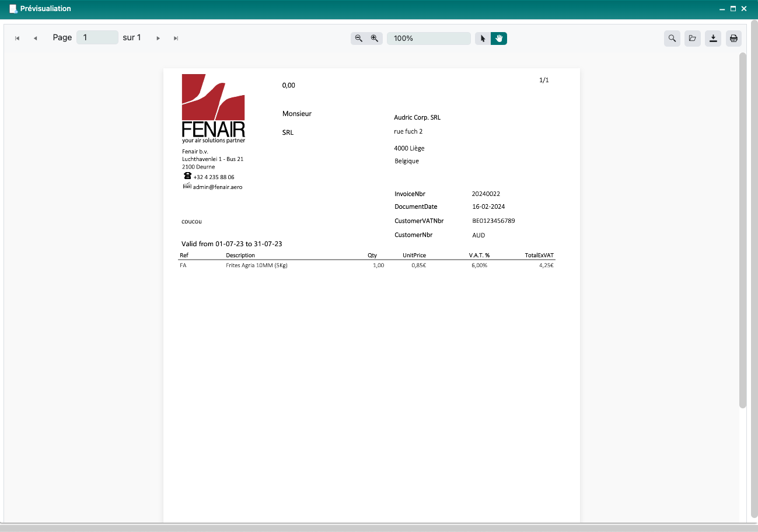Go to the first page
Viewport: 758px width, 532px height.
(18, 38)
